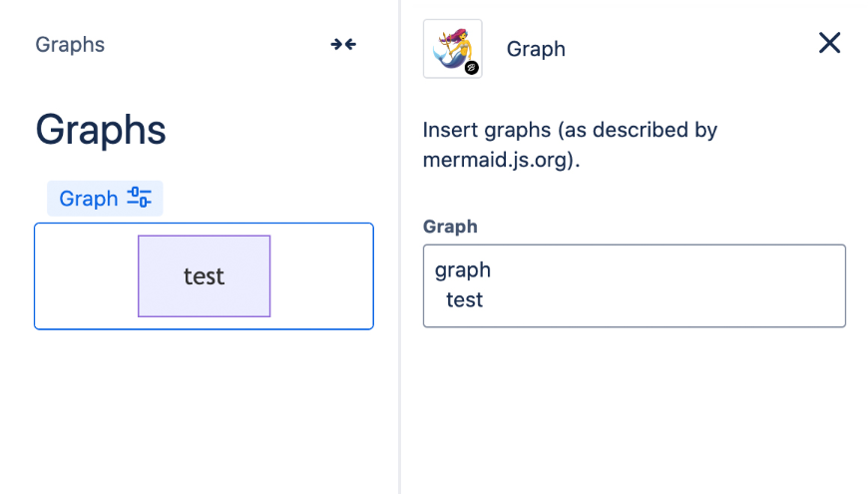Screen dimensions: 868x494
Task: Click the vertical divider between the panels
Action: tap(400, 299)
